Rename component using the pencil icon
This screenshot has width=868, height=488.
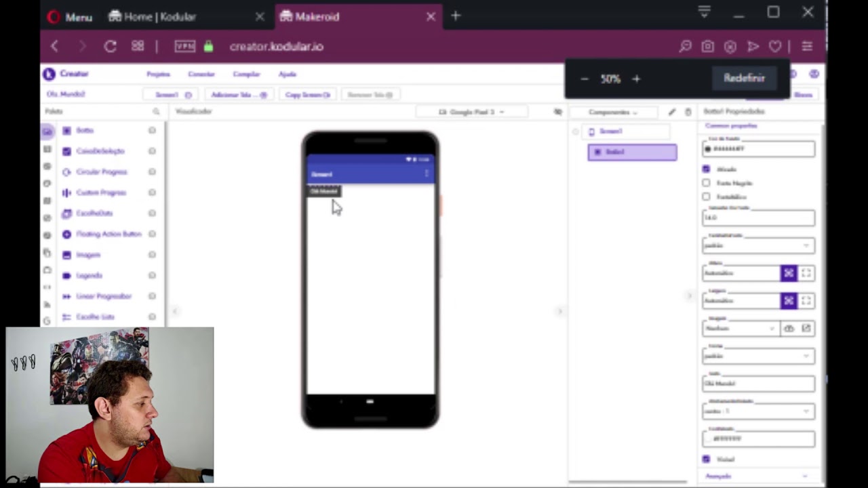[x=672, y=112]
